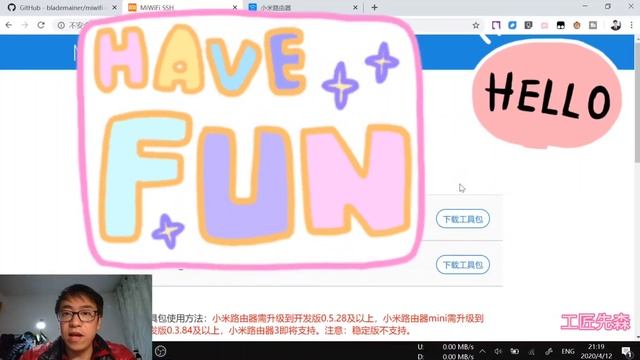Show hidden system tray icons

482,351
